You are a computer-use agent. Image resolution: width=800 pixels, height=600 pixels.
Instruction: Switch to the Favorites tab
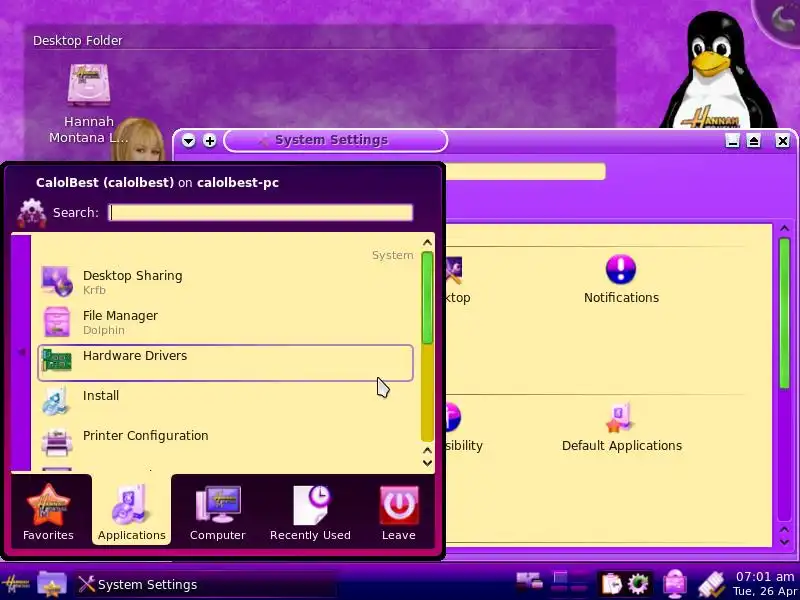click(x=48, y=512)
